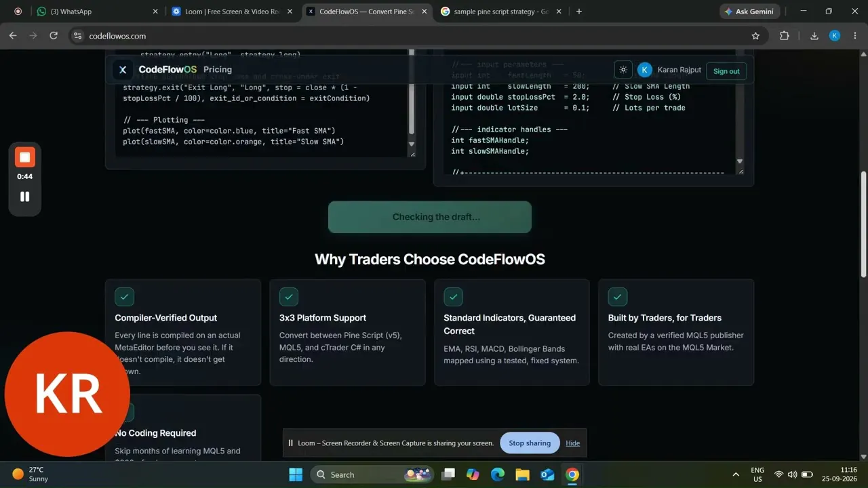Image resolution: width=868 pixels, height=488 pixels.
Task: Open Task View on the taskbar
Action: (x=448, y=474)
